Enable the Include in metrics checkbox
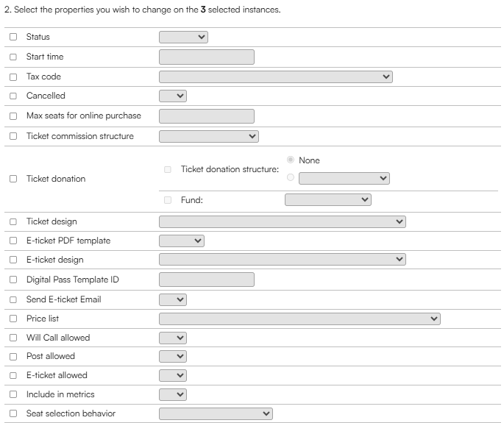504x423 pixels. tap(13, 394)
